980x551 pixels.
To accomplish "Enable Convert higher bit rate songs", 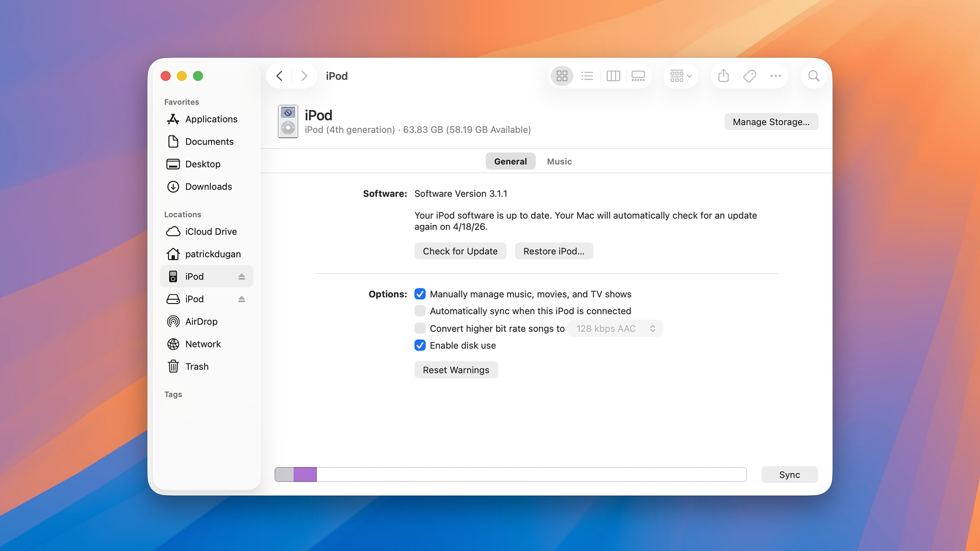I will pyautogui.click(x=420, y=328).
